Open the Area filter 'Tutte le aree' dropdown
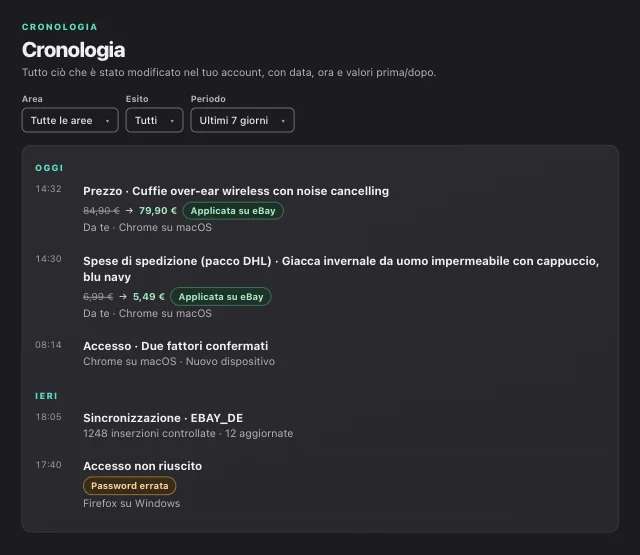This screenshot has width=640, height=555. click(x=70, y=120)
